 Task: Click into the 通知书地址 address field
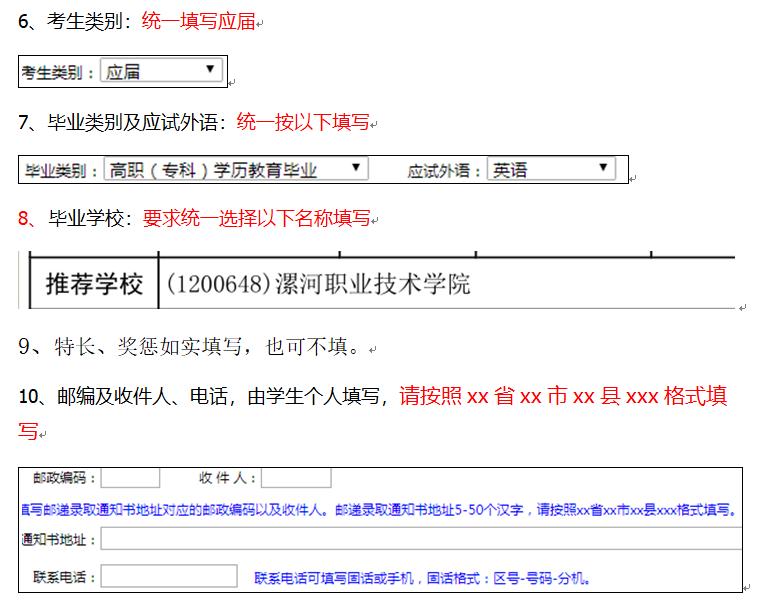(x=420, y=540)
